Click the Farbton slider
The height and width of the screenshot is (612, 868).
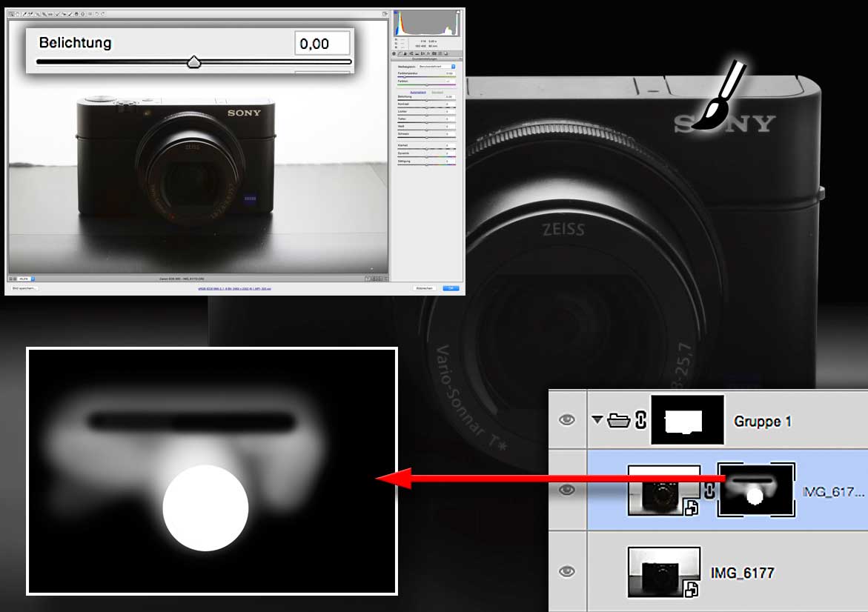(426, 84)
